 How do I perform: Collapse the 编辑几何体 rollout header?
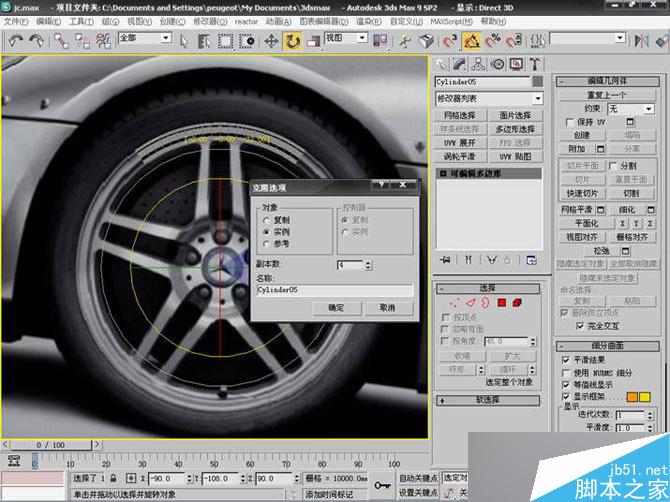click(607, 82)
